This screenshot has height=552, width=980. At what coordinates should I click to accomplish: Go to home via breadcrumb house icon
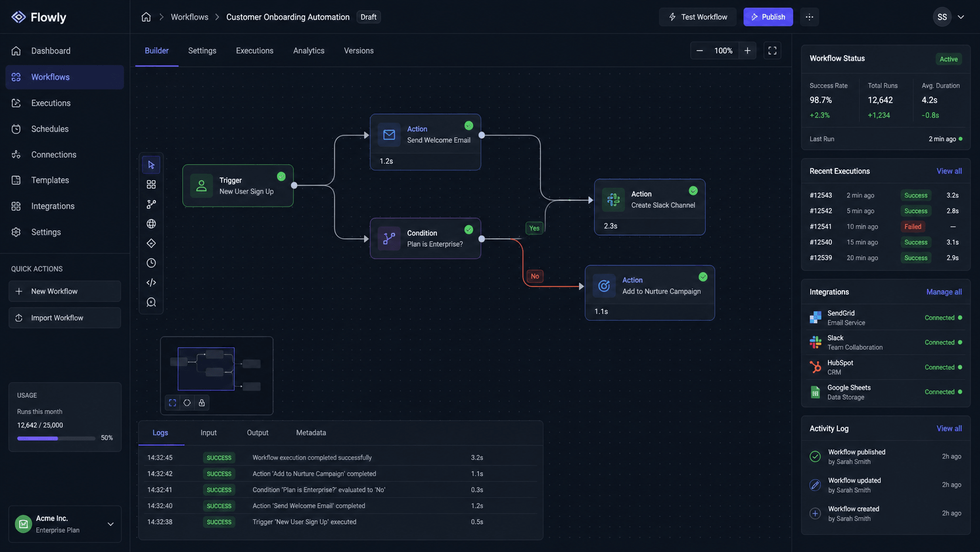pos(146,17)
